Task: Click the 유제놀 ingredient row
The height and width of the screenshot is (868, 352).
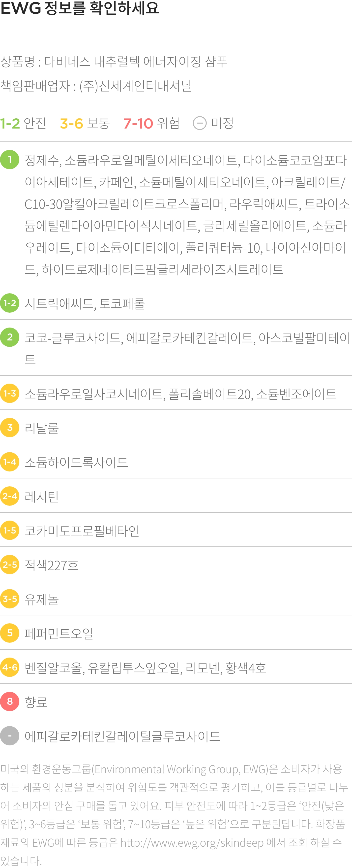Action: [176, 599]
